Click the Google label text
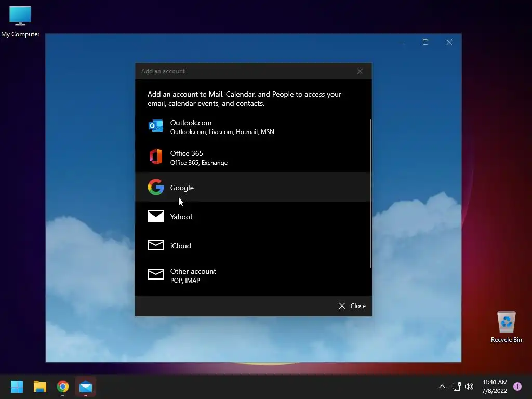 tap(182, 188)
